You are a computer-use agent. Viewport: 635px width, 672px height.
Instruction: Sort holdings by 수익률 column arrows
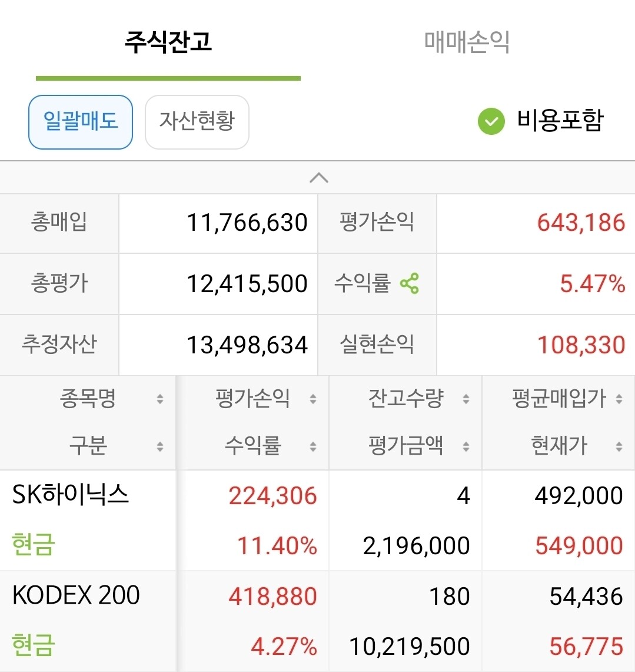tap(313, 446)
